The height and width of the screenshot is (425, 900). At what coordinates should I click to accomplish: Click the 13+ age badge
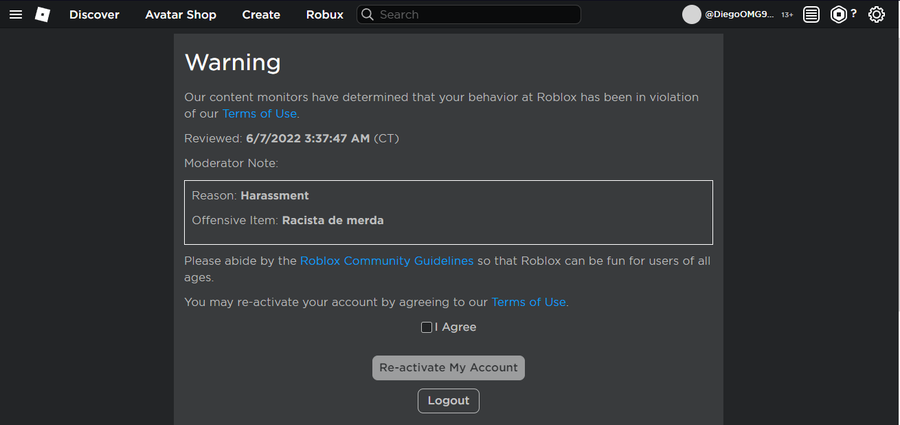pyautogui.click(x=787, y=15)
